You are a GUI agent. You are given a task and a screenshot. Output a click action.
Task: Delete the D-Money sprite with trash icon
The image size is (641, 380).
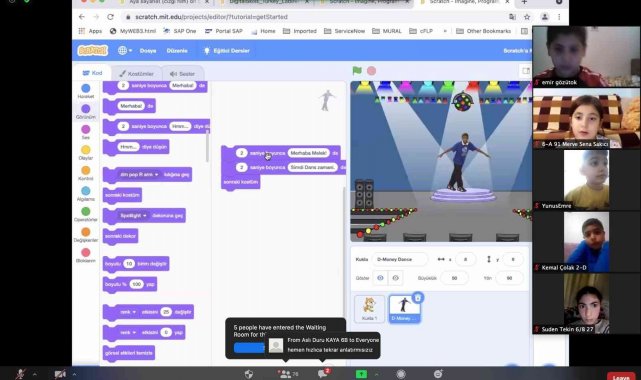click(x=417, y=298)
